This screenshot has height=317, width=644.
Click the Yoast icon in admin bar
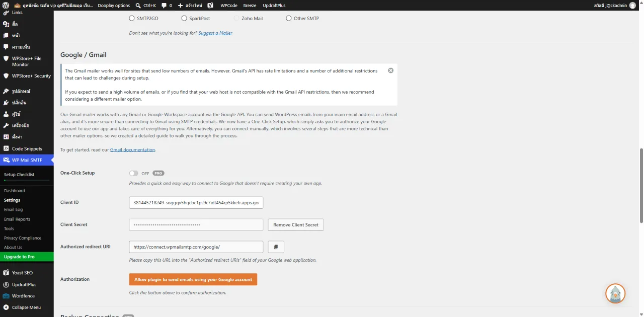tap(210, 6)
